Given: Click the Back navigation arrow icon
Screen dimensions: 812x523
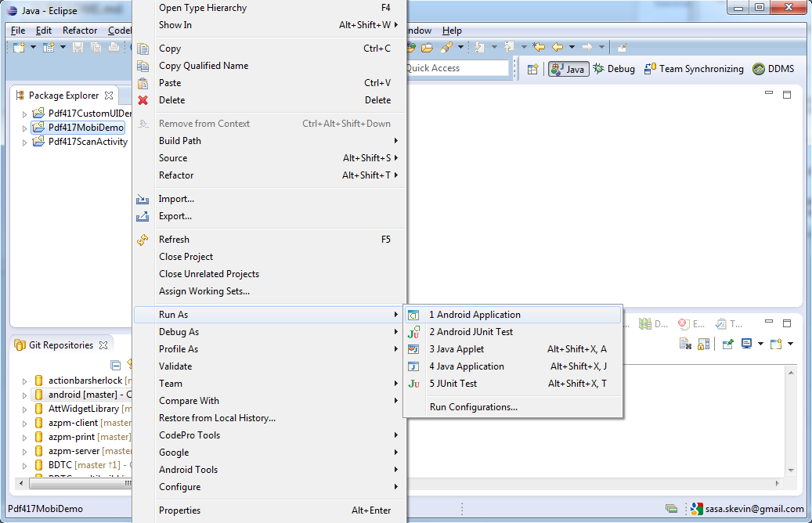Looking at the screenshot, I should (558, 47).
